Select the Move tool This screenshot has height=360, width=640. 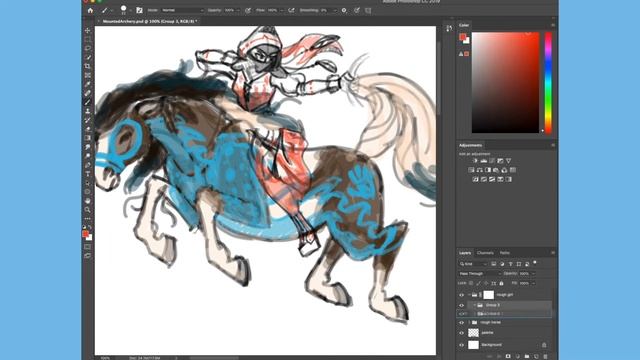point(87,31)
